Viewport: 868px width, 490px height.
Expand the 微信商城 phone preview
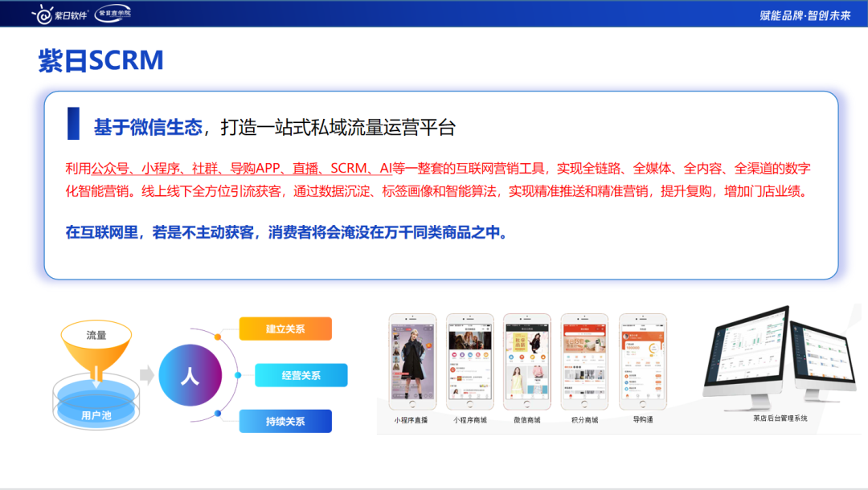[526, 361]
